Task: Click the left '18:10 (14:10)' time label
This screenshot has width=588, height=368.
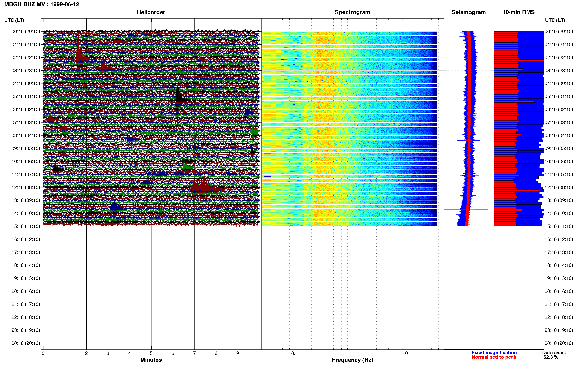Action: click(26, 265)
